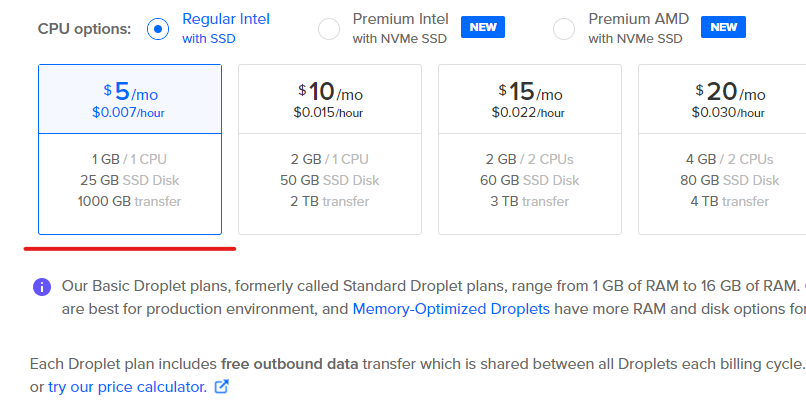
Task: Click the $0.015/hour price text
Action: (328, 113)
